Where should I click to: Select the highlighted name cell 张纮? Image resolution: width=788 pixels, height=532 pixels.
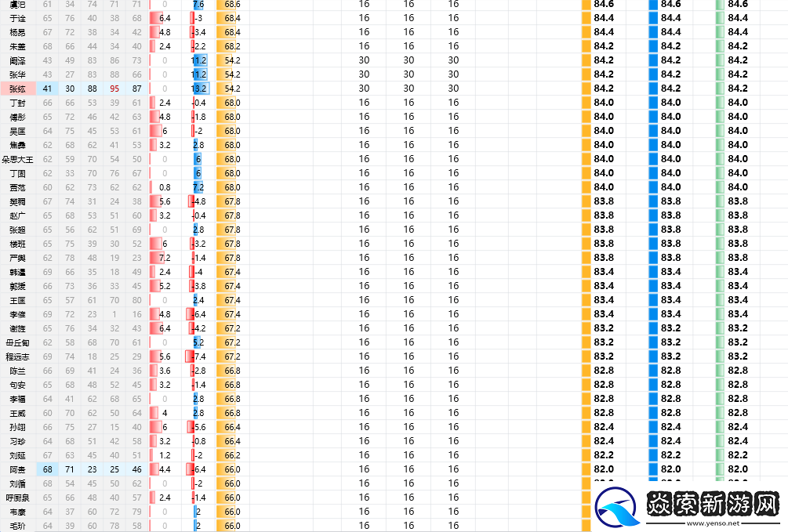tap(17, 89)
